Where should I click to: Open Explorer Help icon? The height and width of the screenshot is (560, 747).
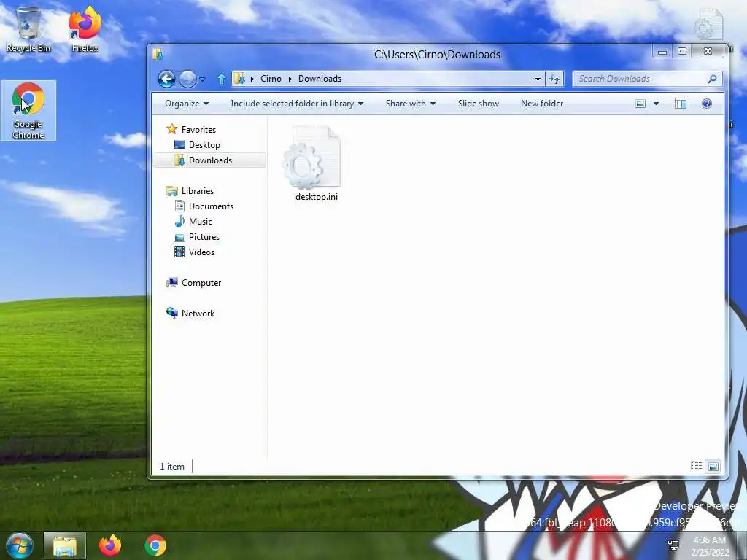click(707, 104)
